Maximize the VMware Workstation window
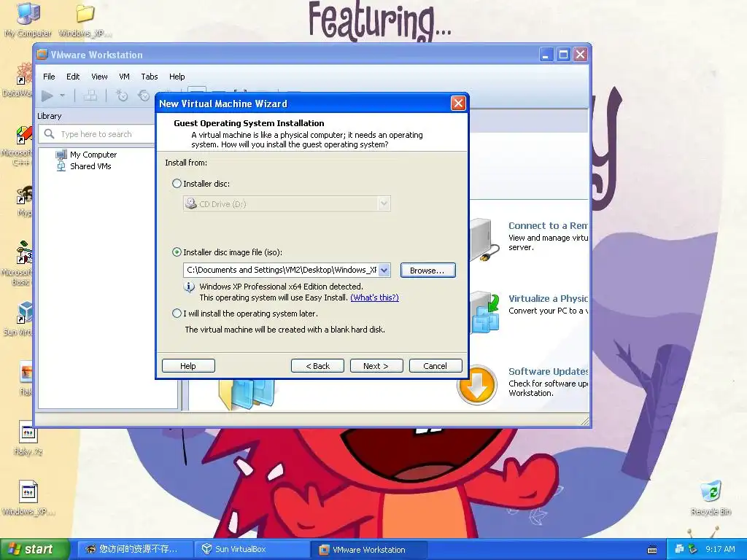747x560 pixels. [563, 54]
